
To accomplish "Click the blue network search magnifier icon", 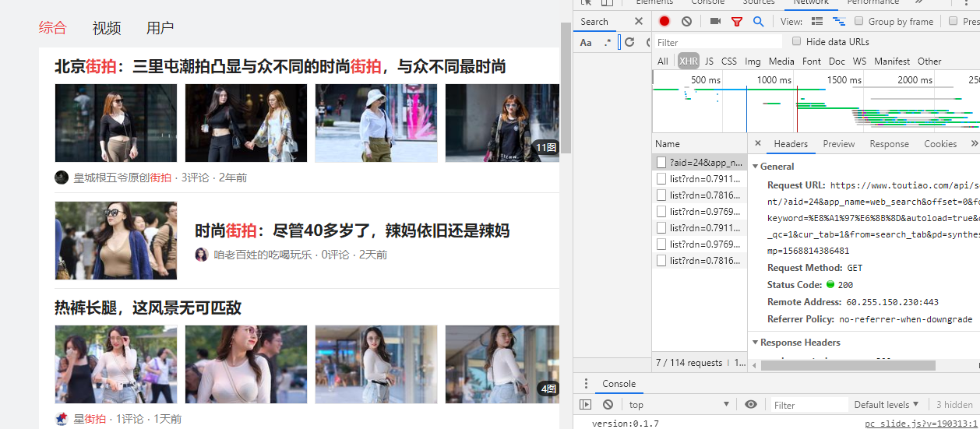I will click(758, 22).
